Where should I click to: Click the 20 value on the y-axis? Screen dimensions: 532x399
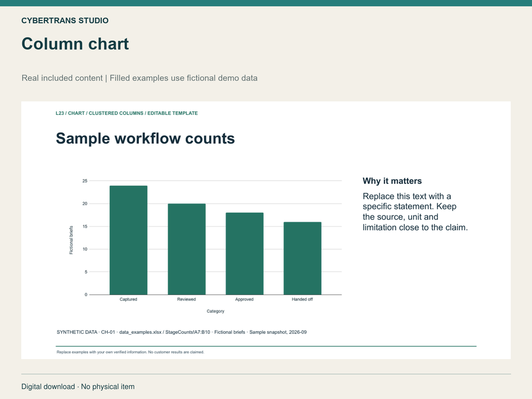(85, 203)
